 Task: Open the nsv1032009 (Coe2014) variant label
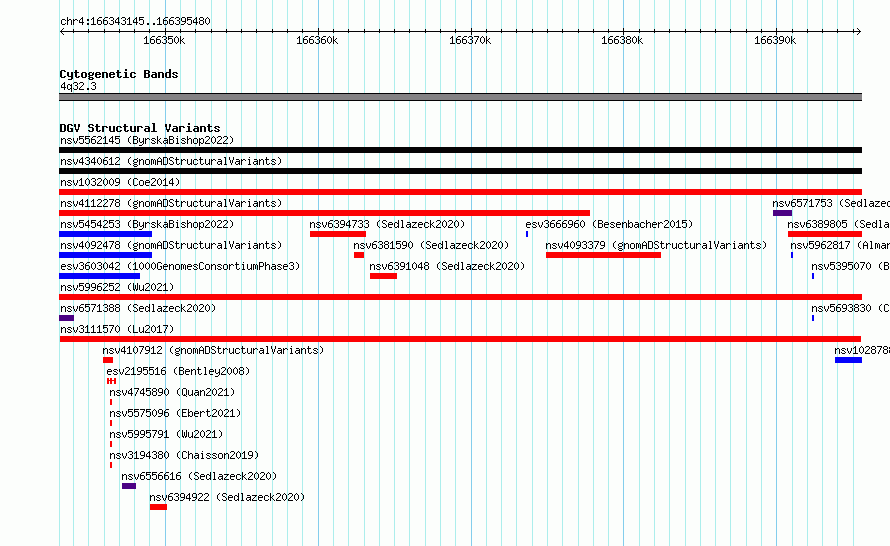pyautogui.click(x=120, y=182)
